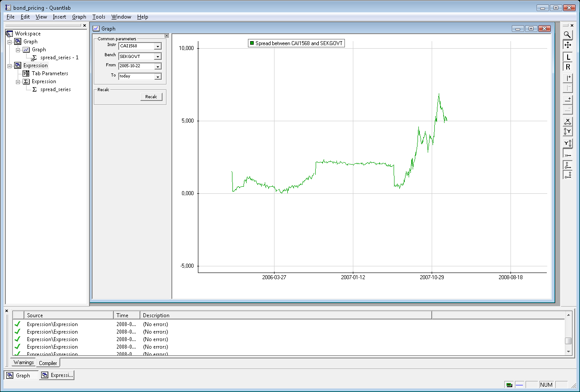
Task: Click the Y with arrow-left autoscale icon
Action: tap(568, 131)
